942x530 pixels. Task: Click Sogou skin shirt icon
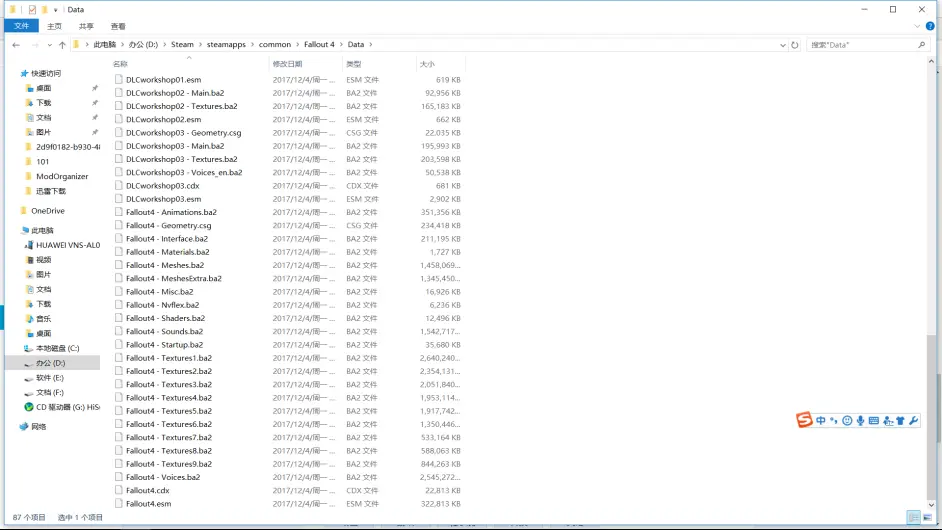[x=900, y=421]
